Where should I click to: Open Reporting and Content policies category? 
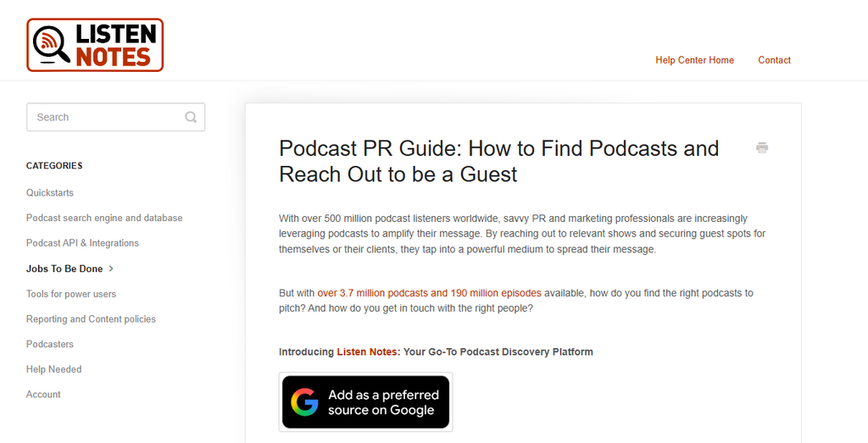coord(91,319)
